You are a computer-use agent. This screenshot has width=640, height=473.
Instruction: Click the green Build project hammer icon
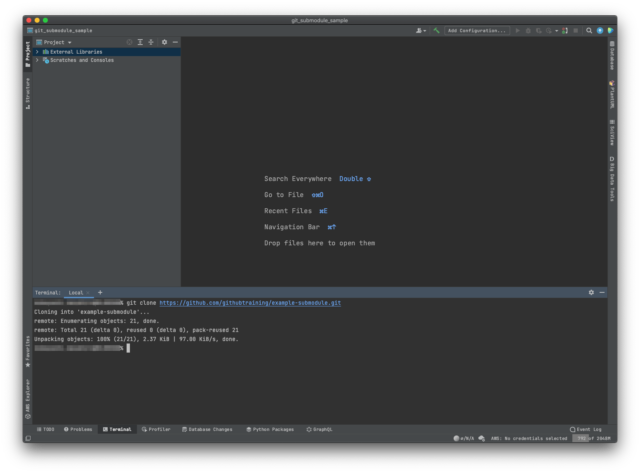tap(436, 31)
